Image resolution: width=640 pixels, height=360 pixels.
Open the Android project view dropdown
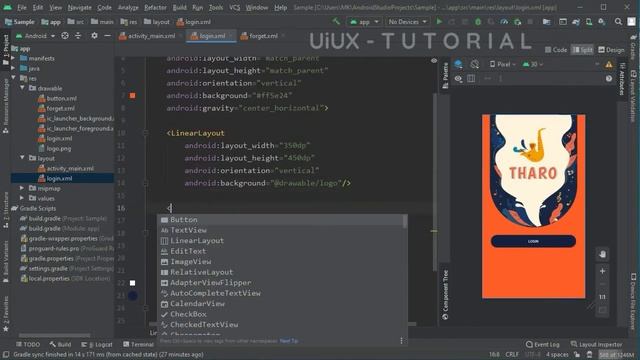coord(36,36)
